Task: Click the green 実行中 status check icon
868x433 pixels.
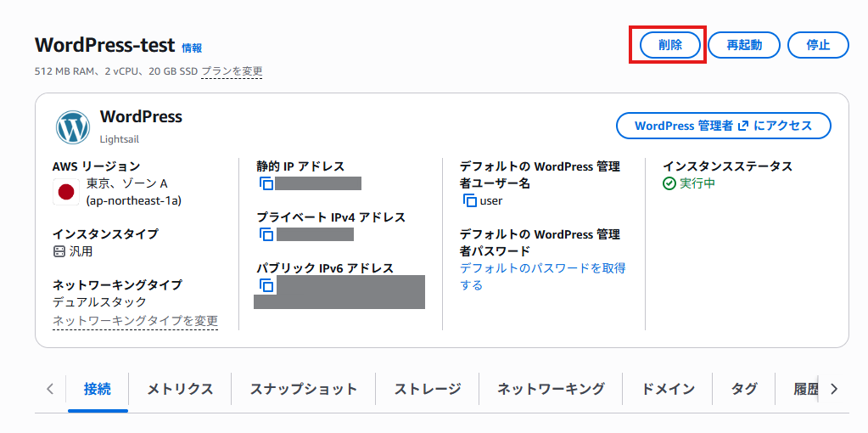Action: [669, 184]
